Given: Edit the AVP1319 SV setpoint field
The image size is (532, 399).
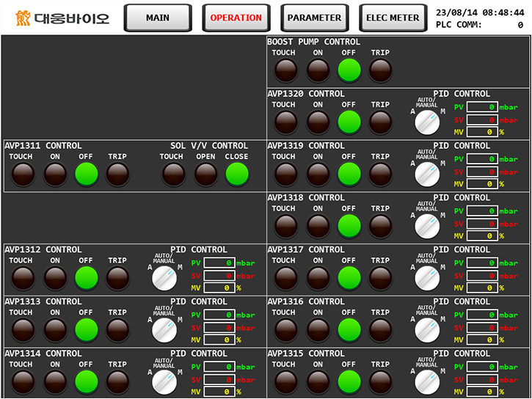Looking at the screenshot, I should [x=482, y=172].
